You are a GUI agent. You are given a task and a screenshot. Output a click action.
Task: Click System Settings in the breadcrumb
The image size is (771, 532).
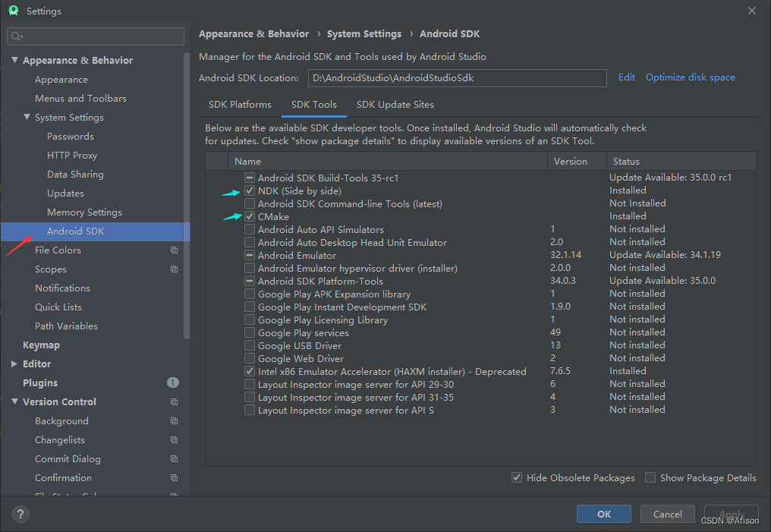[363, 34]
